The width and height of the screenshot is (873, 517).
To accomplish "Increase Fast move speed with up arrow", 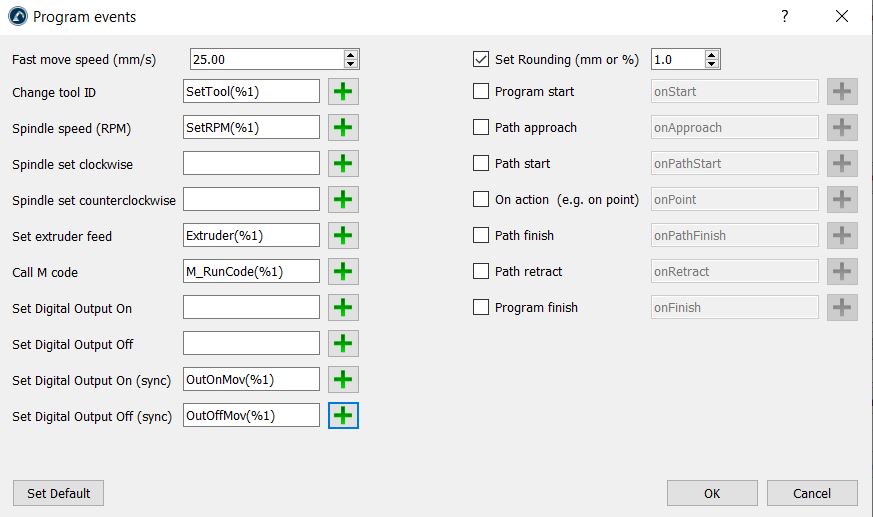I will coord(350,55).
